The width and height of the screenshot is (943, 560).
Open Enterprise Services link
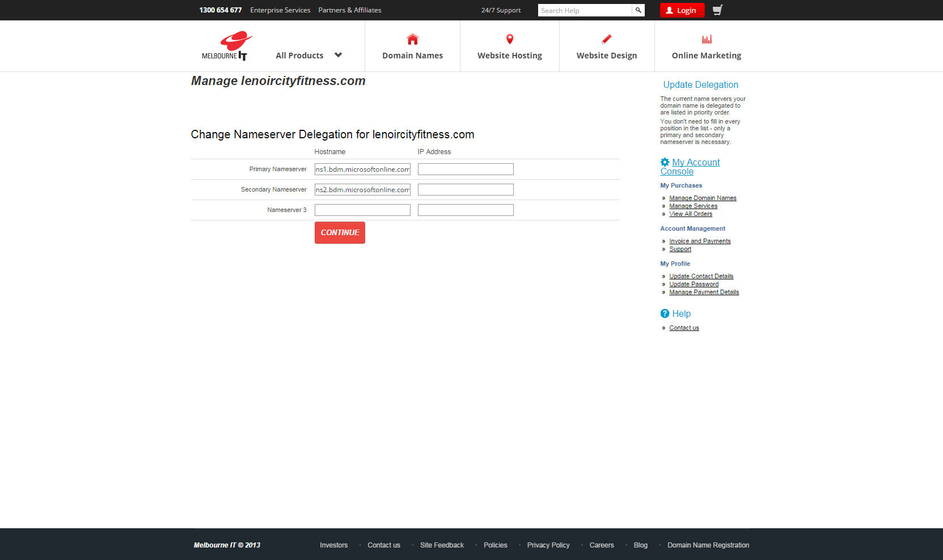[x=280, y=10]
